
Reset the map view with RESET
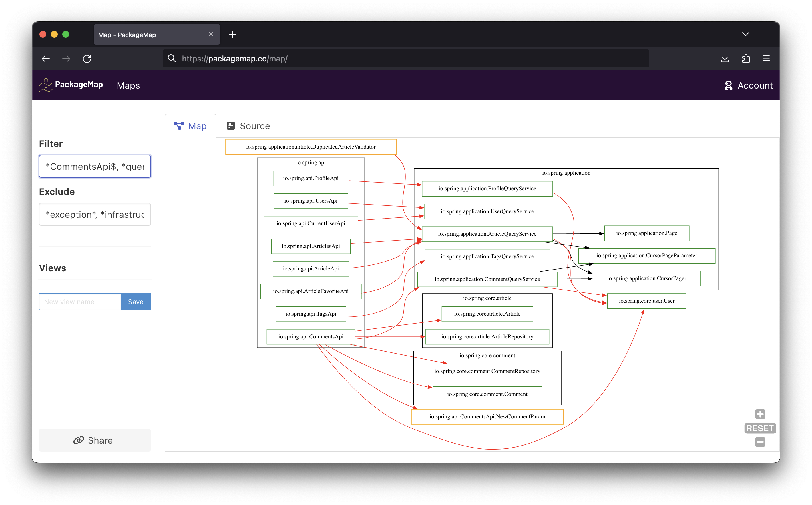(760, 428)
